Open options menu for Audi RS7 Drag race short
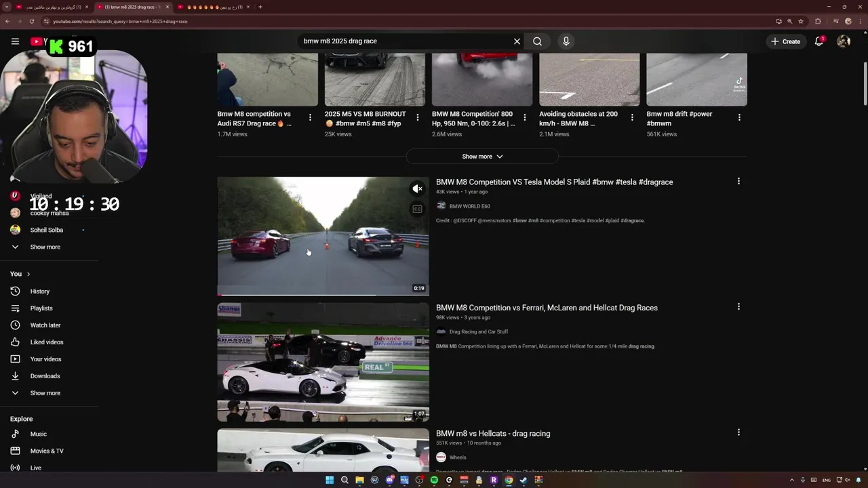The width and height of the screenshot is (868, 488). pyautogui.click(x=310, y=117)
